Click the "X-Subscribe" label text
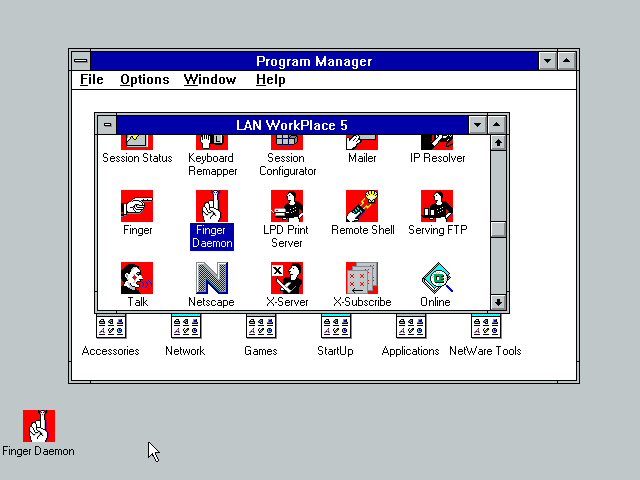 (x=362, y=302)
